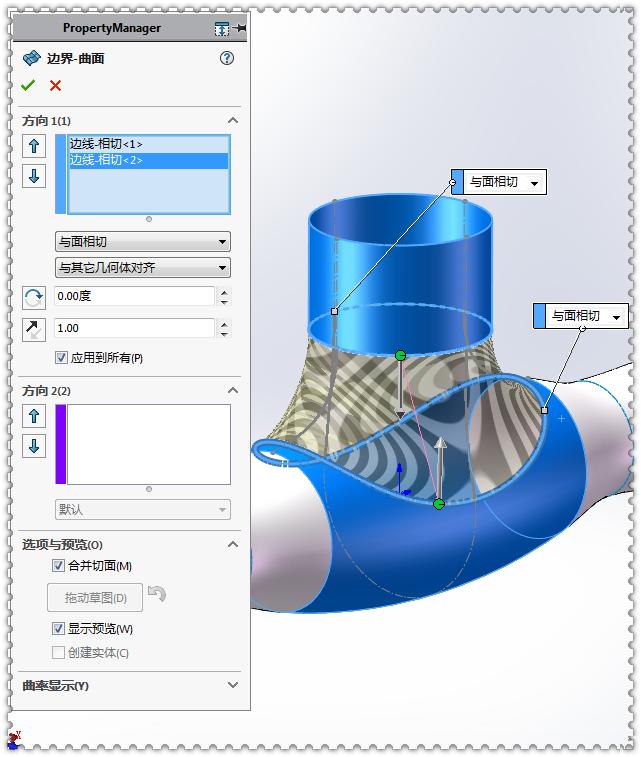Select 边线-相切<1> in Direction 1 list
The image size is (641, 757).
pyautogui.click(x=148, y=144)
